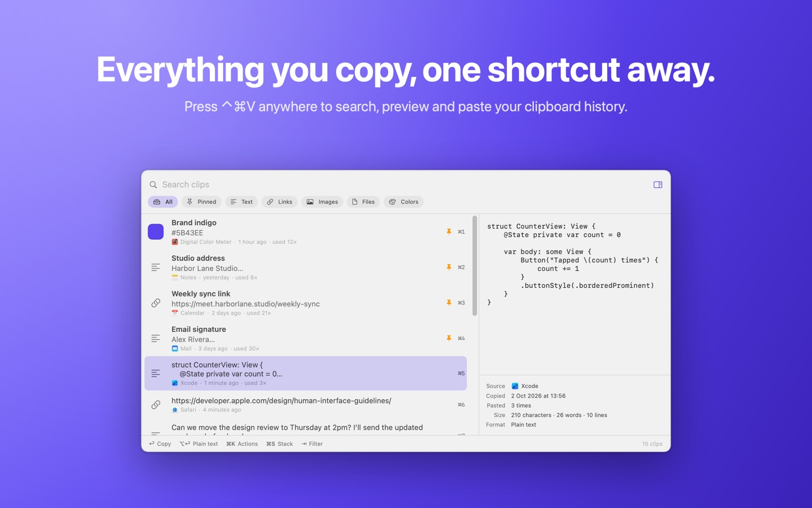The width and height of the screenshot is (812, 508).
Task: Click the clip list scrollbar
Action: coord(475,266)
